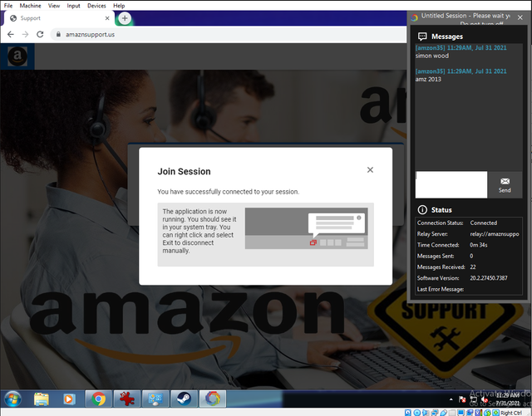The height and width of the screenshot is (416, 532).
Task: Click the amaznsupport.us address bar
Action: [228, 34]
